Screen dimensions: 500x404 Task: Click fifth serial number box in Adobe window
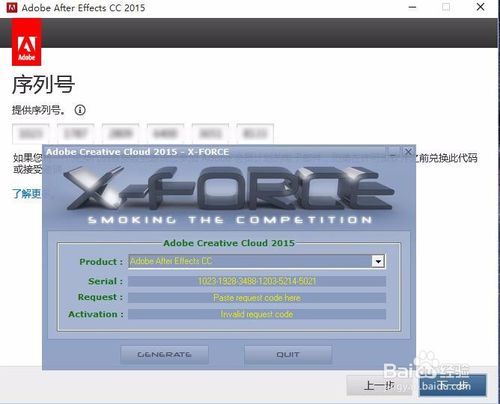click(210, 134)
